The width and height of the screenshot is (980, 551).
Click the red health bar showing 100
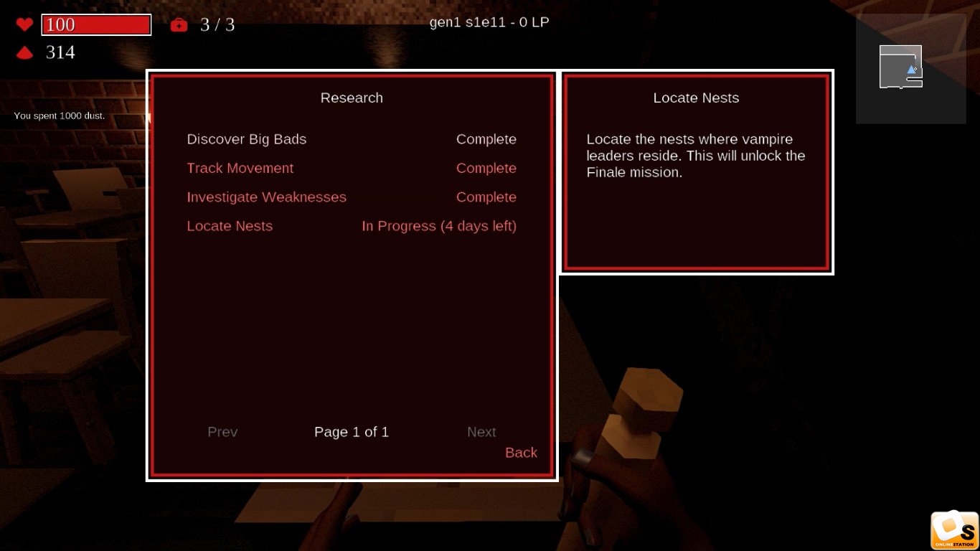click(x=96, y=25)
